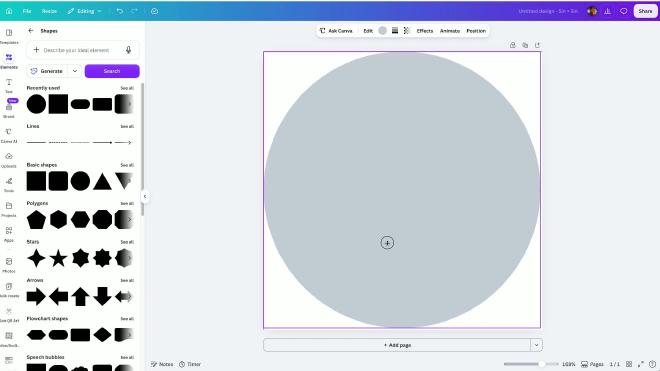
Task: Click the Generate button
Action: tap(47, 71)
